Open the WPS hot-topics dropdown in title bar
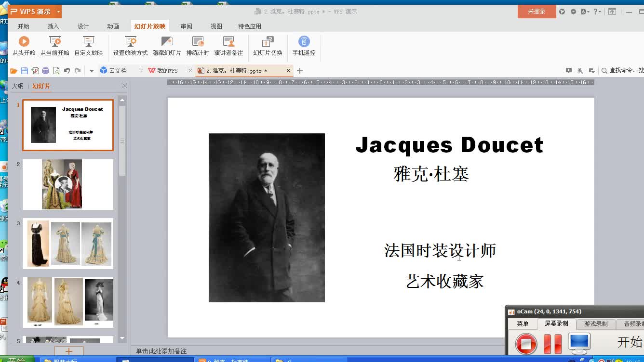This screenshot has height=362, width=644. tap(586, 12)
